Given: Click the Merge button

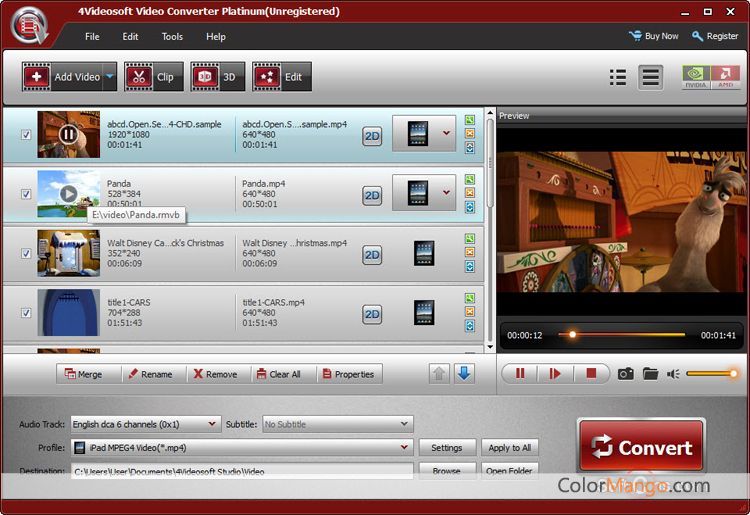Looking at the screenshot, I should [88, 374].
